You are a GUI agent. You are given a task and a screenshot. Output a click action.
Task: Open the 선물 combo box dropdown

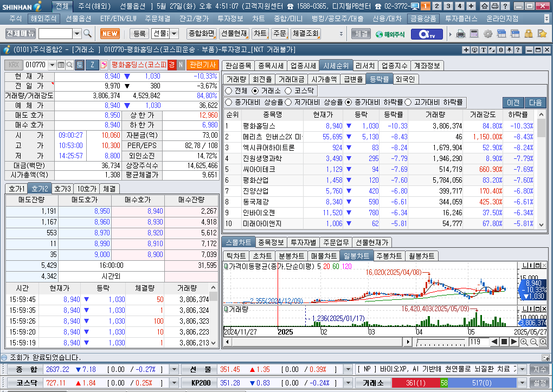[174, 34]
